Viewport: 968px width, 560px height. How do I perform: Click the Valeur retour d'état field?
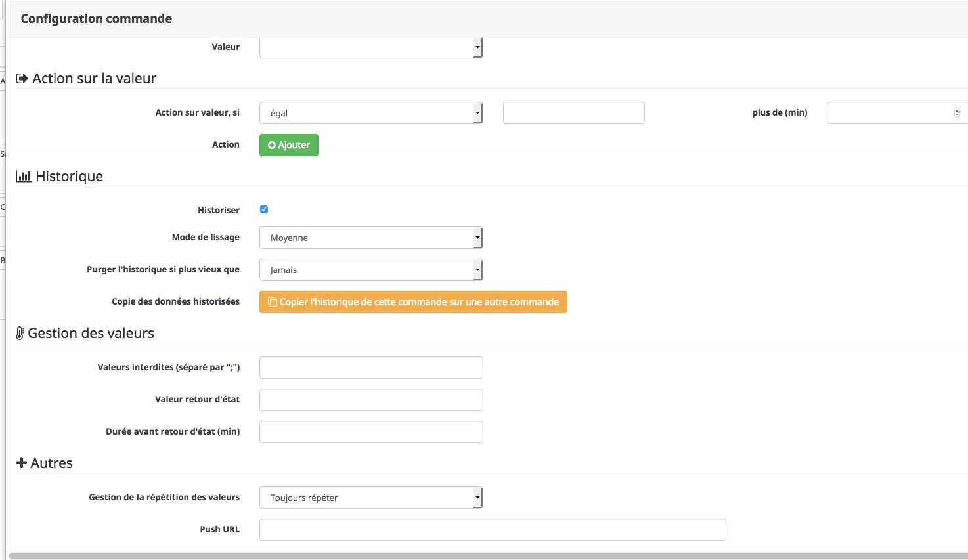point(371,400)
